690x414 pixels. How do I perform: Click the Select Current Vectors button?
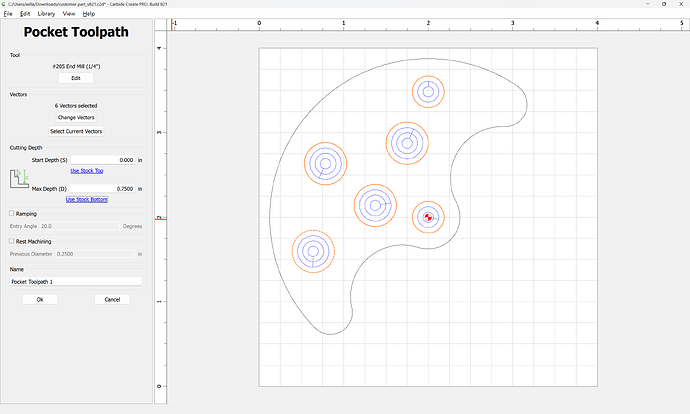[x=76, y=131]
